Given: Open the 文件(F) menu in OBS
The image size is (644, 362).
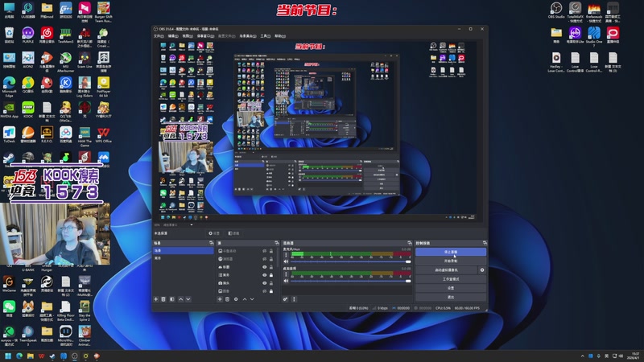Looking at the screenshot, I should click(x=159, y=36).
